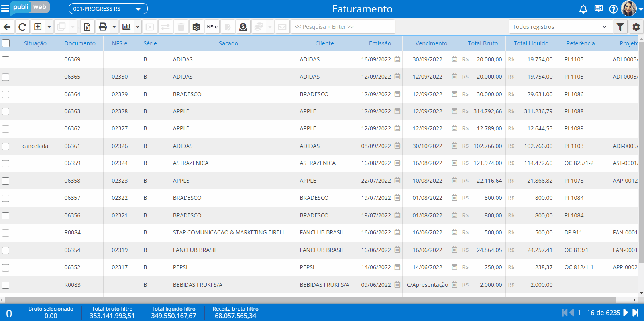The width and height of the screenshot is (644, 321).
Task: Select sacado 'STAP COMUNICACAO & MARKETING EIRELI'
Action: pos(228,232)
